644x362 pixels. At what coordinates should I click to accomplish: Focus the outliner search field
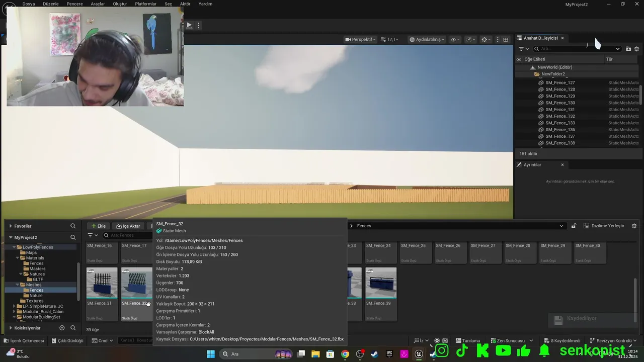click(x=577, y=49)
